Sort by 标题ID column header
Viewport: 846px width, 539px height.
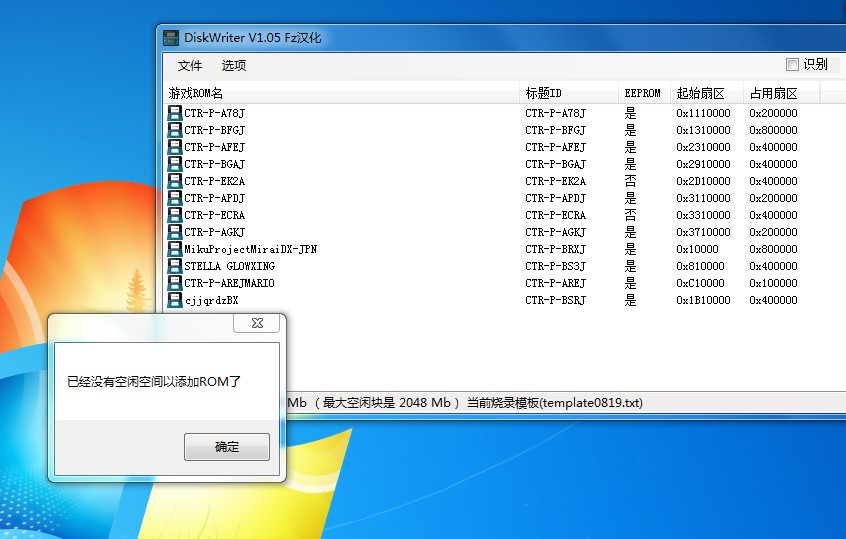click(569, 93)
